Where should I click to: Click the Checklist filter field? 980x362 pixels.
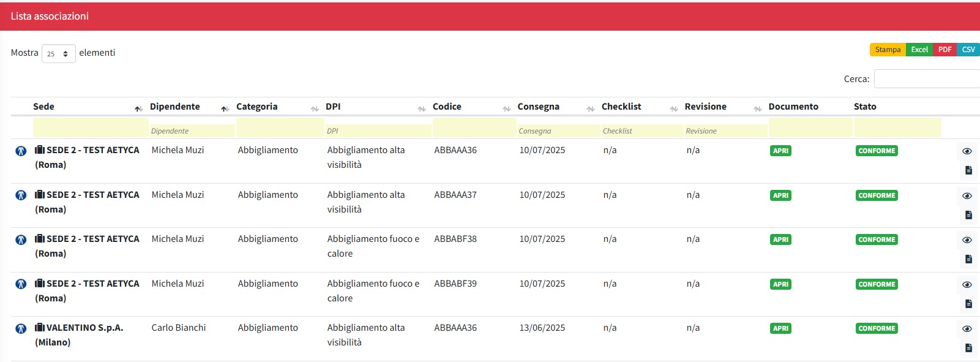642,130
